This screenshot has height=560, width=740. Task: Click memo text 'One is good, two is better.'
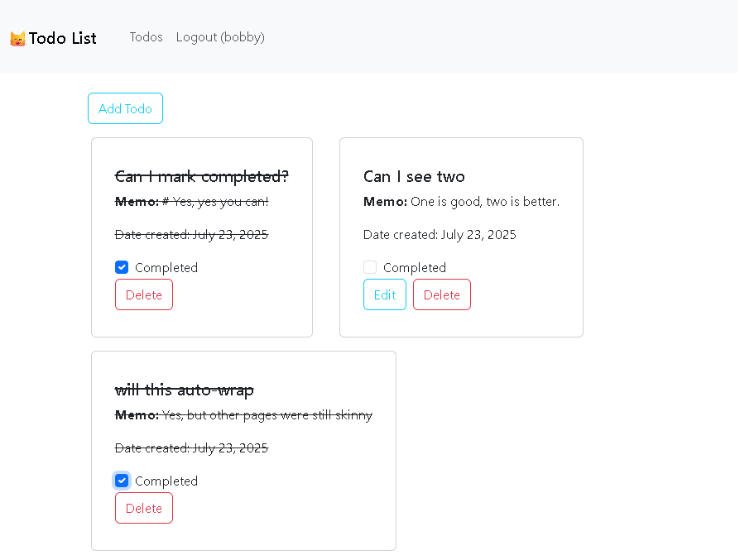point(485,202)
